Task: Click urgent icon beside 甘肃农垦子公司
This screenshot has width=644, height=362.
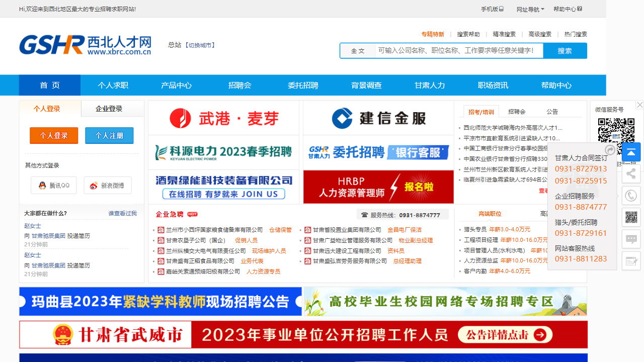Action: tap(161, 240)
